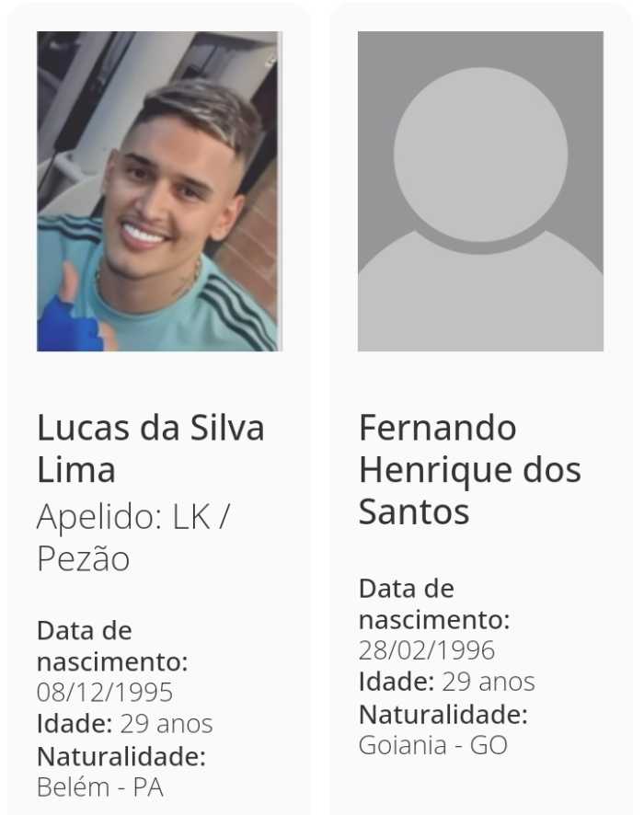Open the Fernando Henrique dos Santos name heading

469,469
